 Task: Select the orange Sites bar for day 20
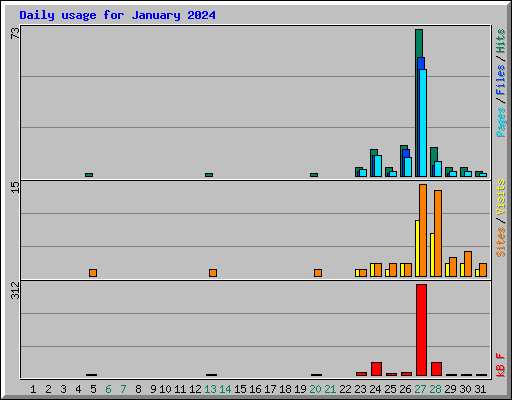point(318,273)
